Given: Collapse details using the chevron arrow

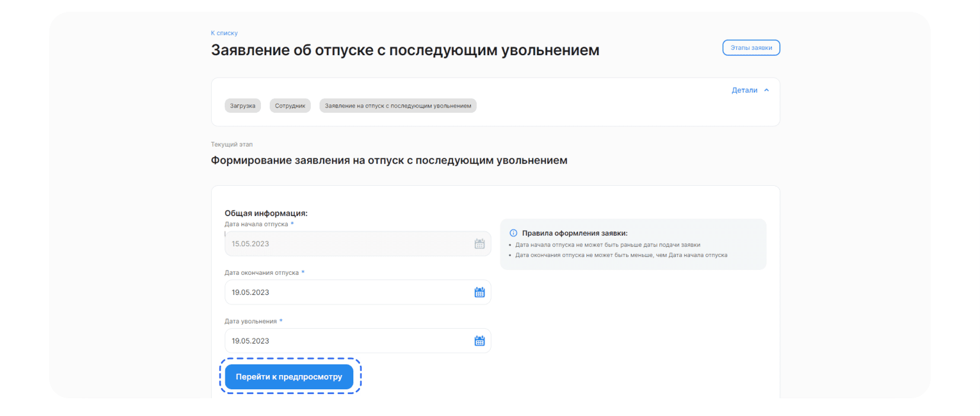Looking at the screenshot, I should (767, 90).
